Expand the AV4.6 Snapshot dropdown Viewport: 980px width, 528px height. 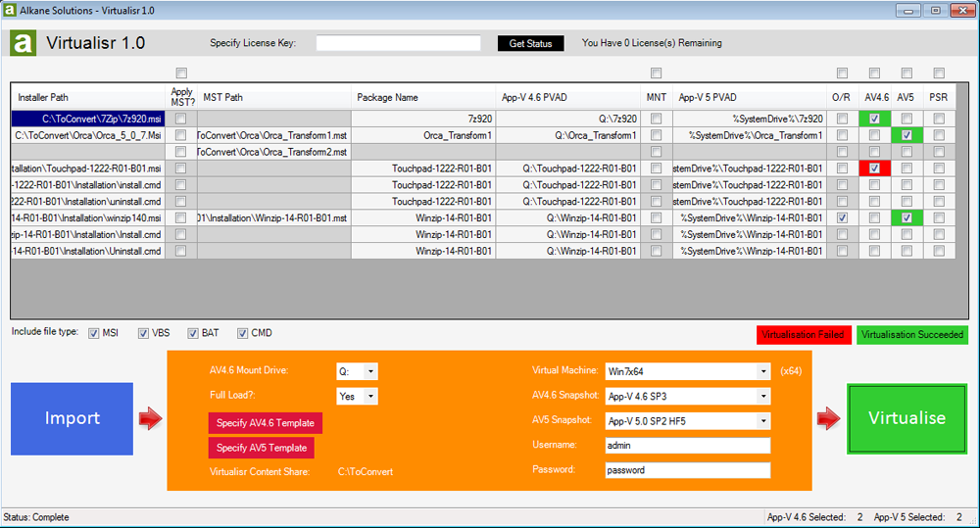(x=763, y=396)
